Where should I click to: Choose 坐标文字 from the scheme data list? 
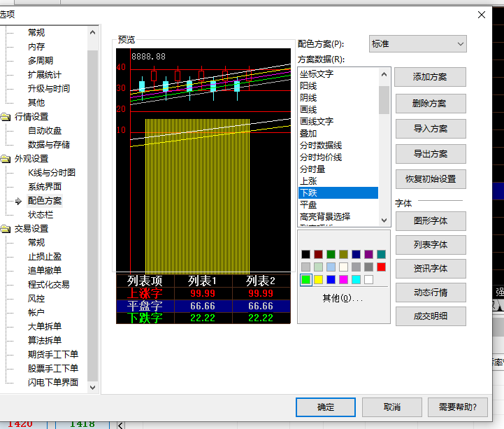(316, 73)
